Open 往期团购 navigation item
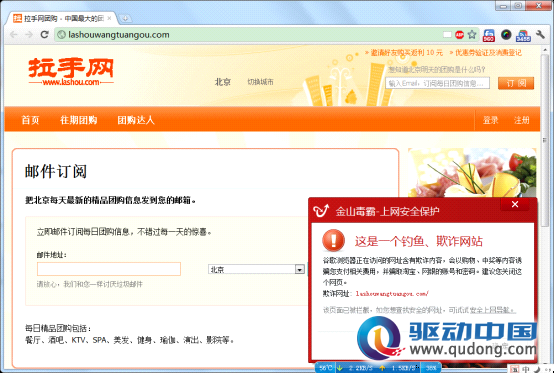Screen dimensions: 554x373 click(78, 120)
